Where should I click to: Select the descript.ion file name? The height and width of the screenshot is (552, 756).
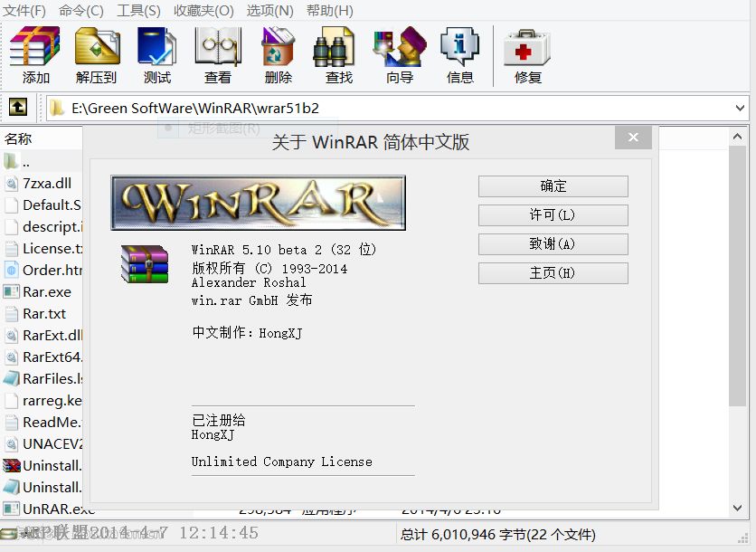[x=52, y=227]
